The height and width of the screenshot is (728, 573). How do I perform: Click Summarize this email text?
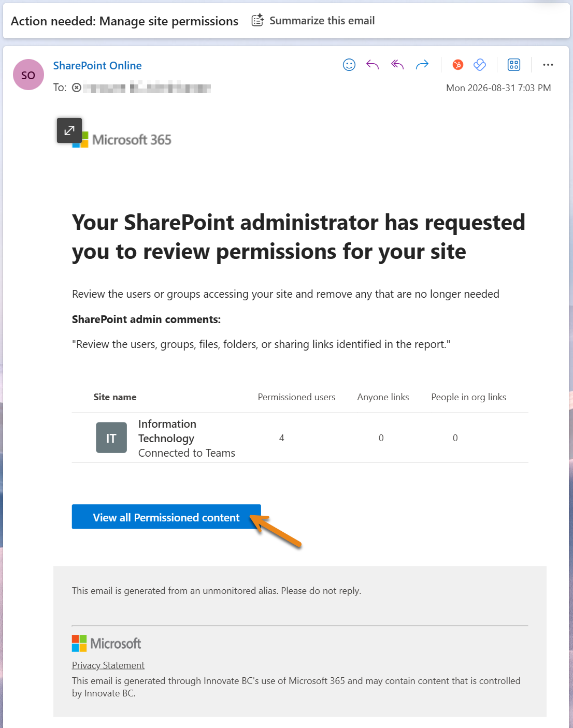click(x=322, y=21)
